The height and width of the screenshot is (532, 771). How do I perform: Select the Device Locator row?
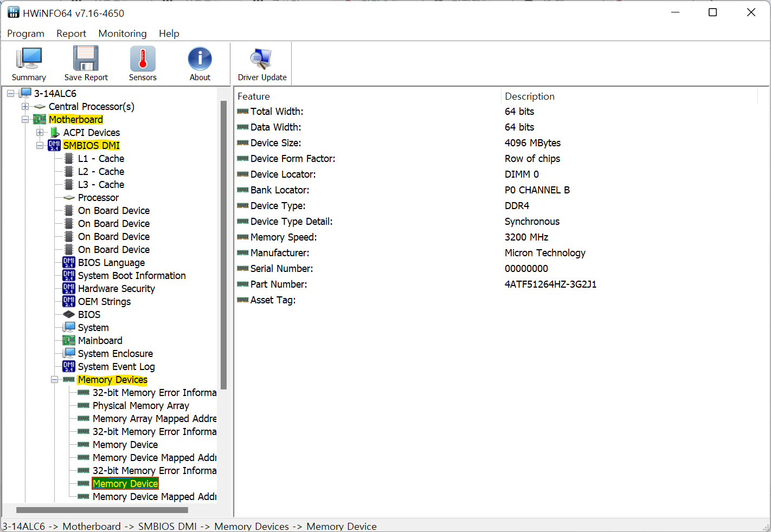496,174
